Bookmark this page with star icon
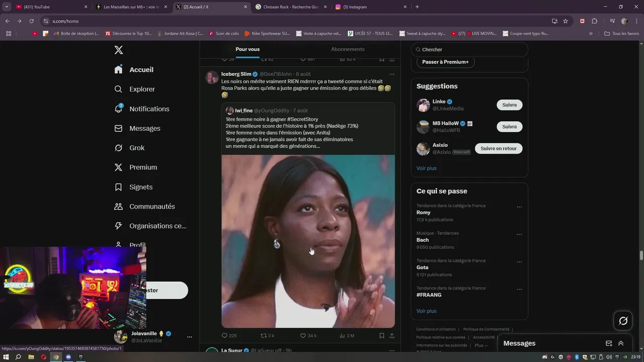The image size is (644, 362). pyautogui.click(x=566, y=21)
